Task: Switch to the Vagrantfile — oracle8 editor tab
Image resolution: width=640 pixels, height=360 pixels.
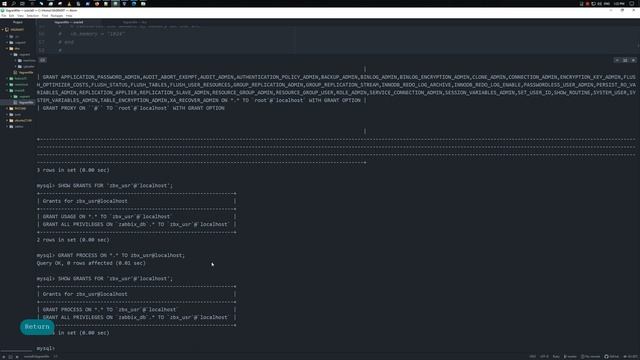Action: (x=69, y=22)
